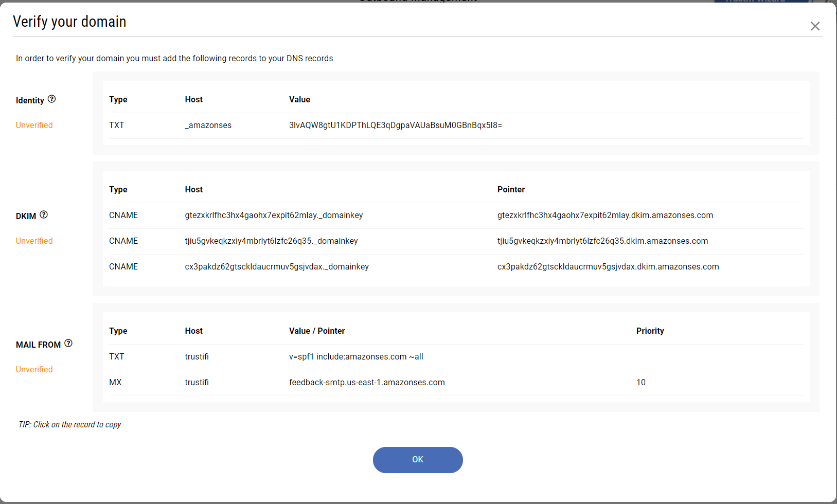Click the CNAME type in the gtezxkrlfhc3hx4 row

[123, 215]
